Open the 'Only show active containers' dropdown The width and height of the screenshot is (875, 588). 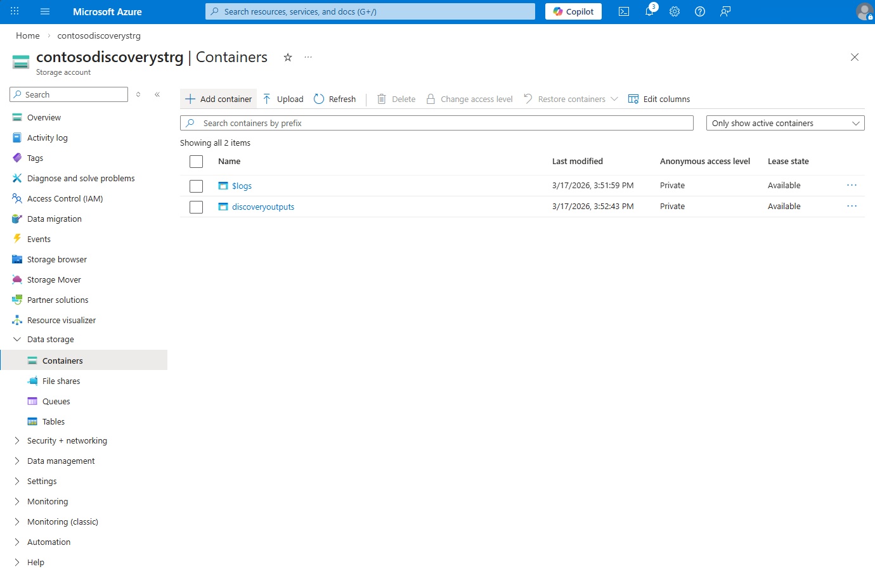click(x=786, y=123)
